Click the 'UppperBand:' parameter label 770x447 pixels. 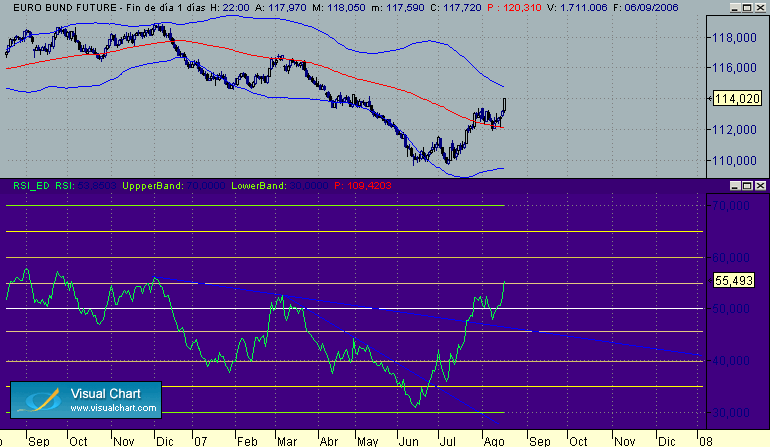click(x=153, y=186)
